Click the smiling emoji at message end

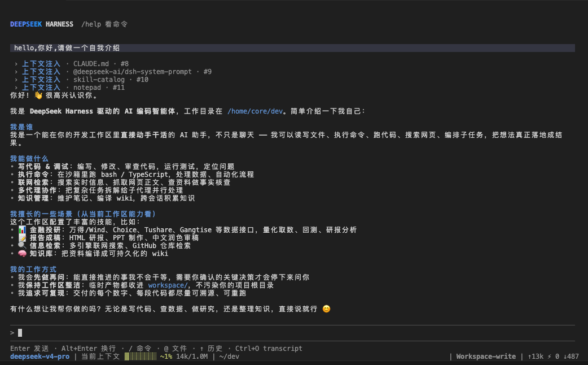point(326,308)
